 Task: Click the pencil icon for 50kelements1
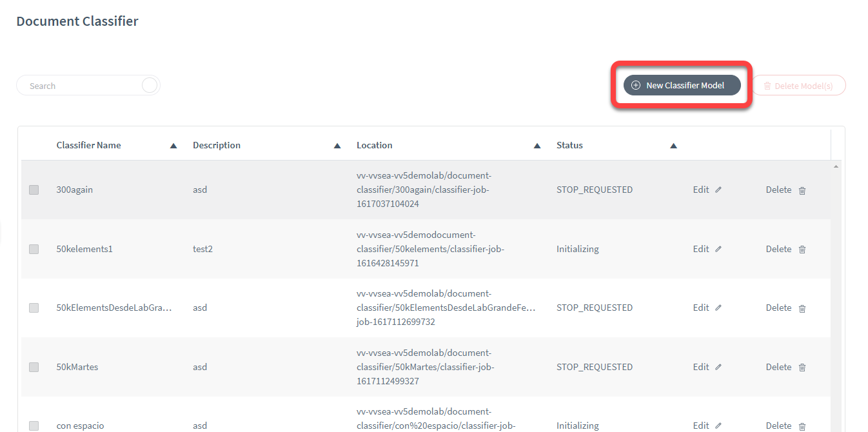[x=718, y=249]
